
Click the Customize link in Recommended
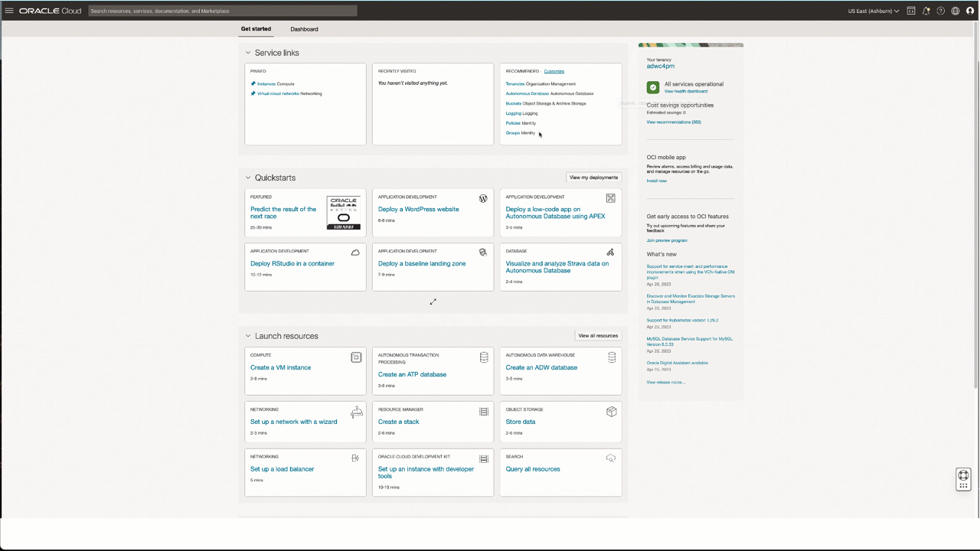[554, 71]
